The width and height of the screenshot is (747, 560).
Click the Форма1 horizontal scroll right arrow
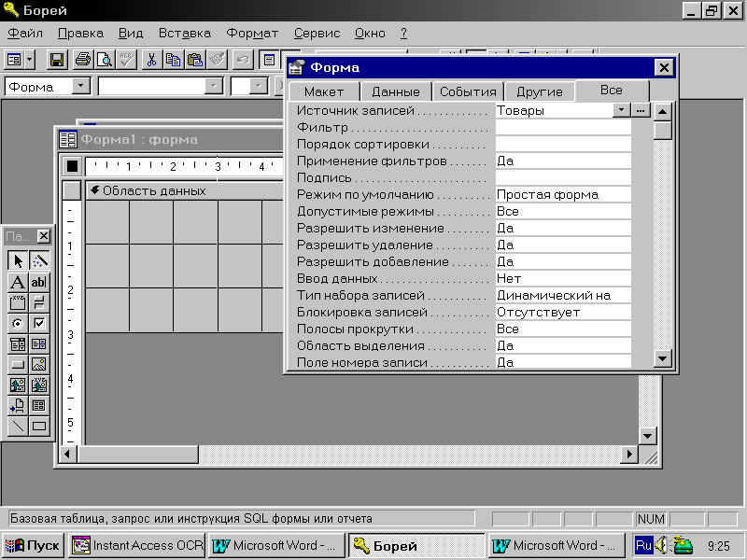(629, 455)
